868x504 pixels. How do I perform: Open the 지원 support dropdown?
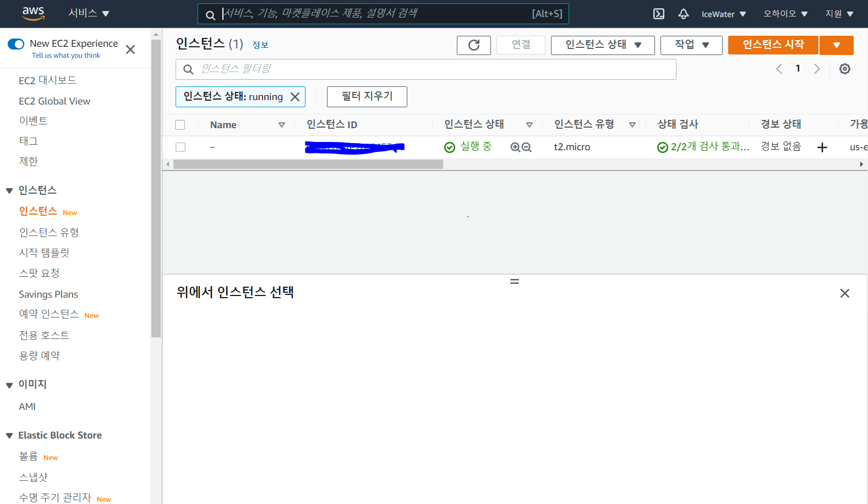click(x=839, y=14)
